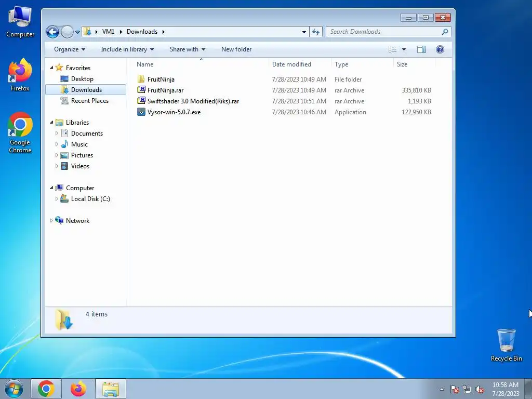The height and width of the screenshot is (399, 532).
Task: Click the muted volume tray icon
Action: coord(480,389)
